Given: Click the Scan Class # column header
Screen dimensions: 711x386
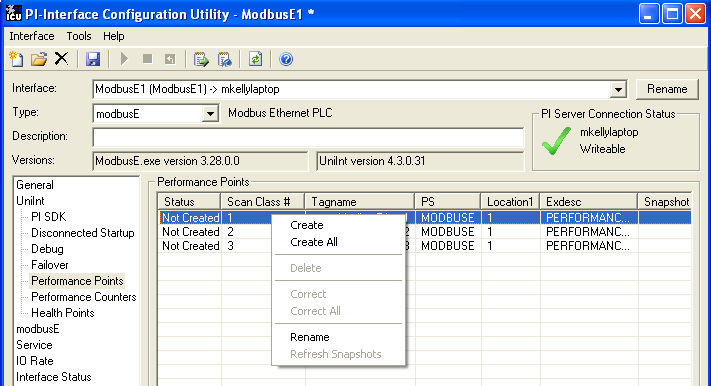Looking at the screenshot, I should click(263, 202).
